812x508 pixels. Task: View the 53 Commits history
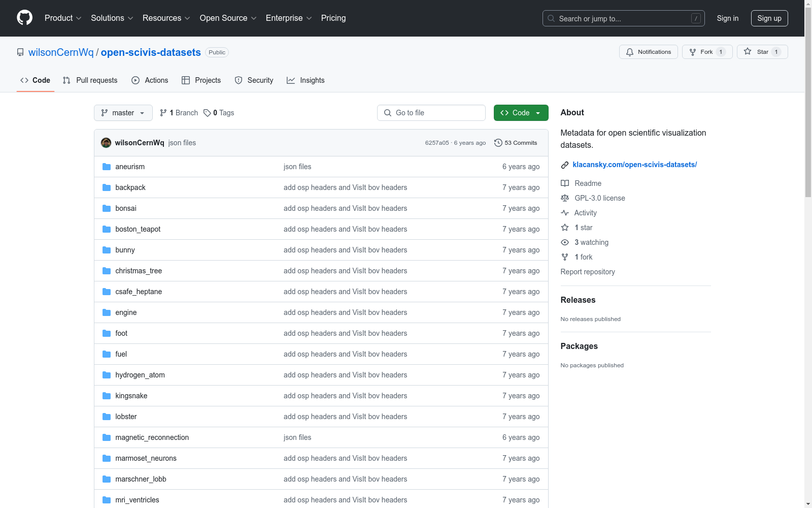[516, 143]
